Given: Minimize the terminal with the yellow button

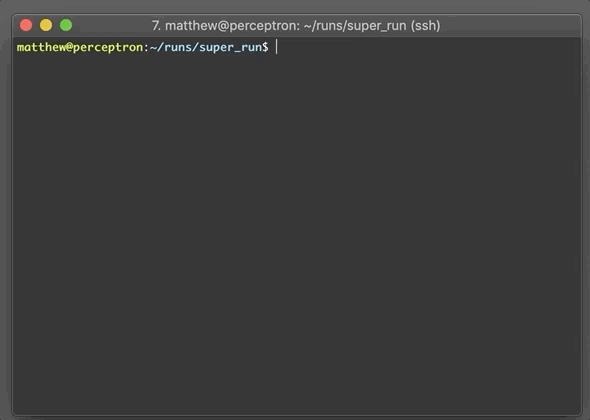Looking at the screenshot, I should pos(46,25).
